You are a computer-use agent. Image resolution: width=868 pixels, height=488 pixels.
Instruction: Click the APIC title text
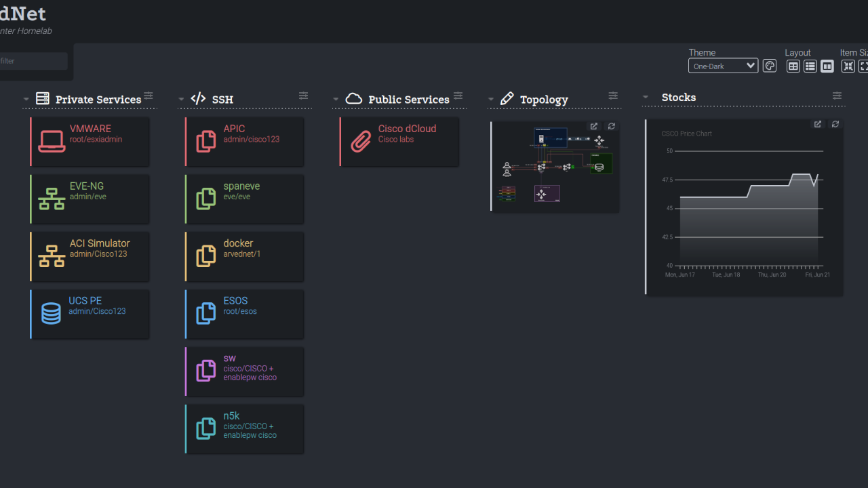(235, 129)
